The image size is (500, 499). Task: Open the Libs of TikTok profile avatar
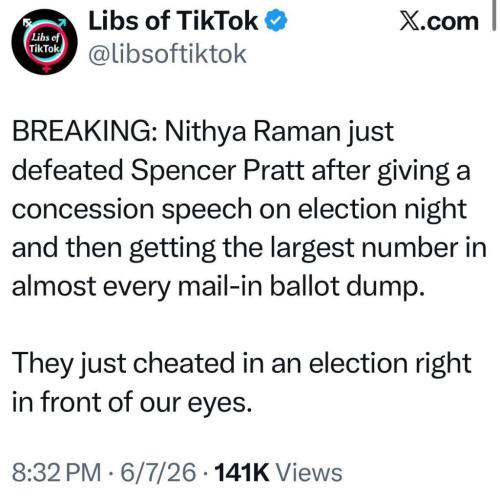tap(44, 42)
